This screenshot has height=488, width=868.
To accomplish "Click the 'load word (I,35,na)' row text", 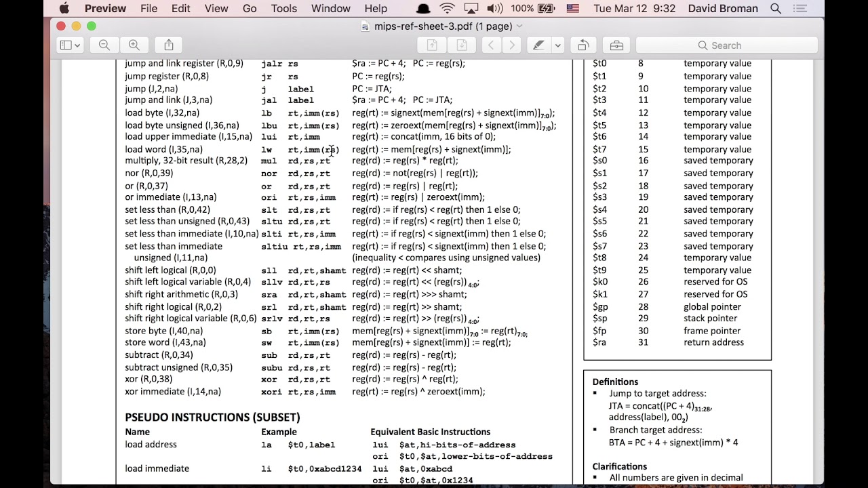I will tap(163, 149).
